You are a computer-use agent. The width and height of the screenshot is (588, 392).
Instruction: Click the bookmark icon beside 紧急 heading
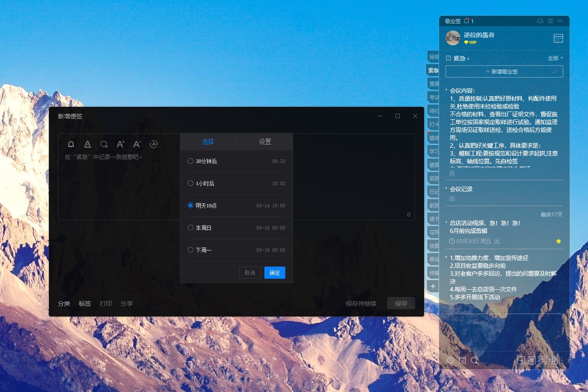tap(449, 58)
